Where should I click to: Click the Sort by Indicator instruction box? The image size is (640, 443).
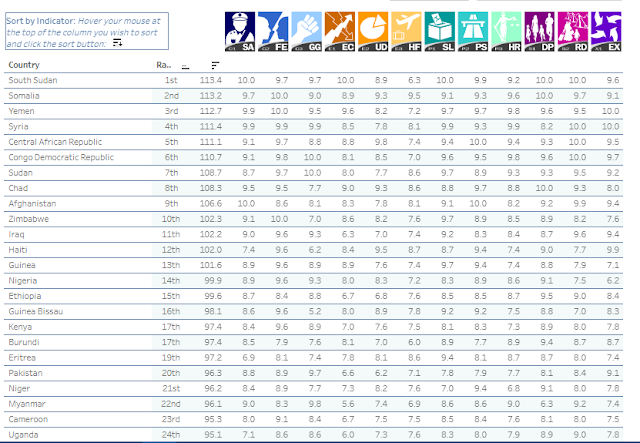(87, 31)
